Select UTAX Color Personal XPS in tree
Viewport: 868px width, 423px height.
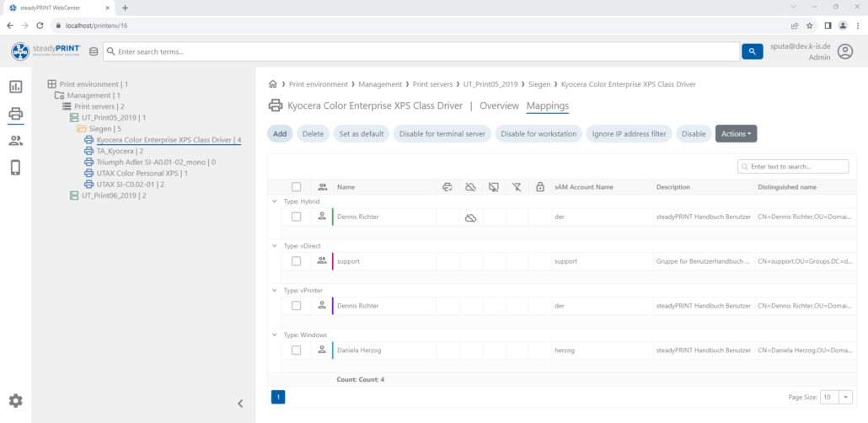(136, 174)
